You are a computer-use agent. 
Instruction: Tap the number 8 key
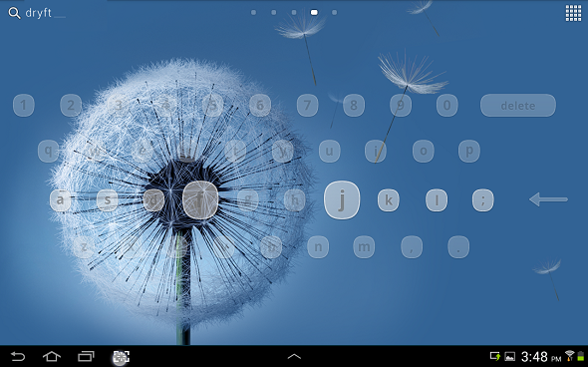pyautogui.click(x=354, y=106)
